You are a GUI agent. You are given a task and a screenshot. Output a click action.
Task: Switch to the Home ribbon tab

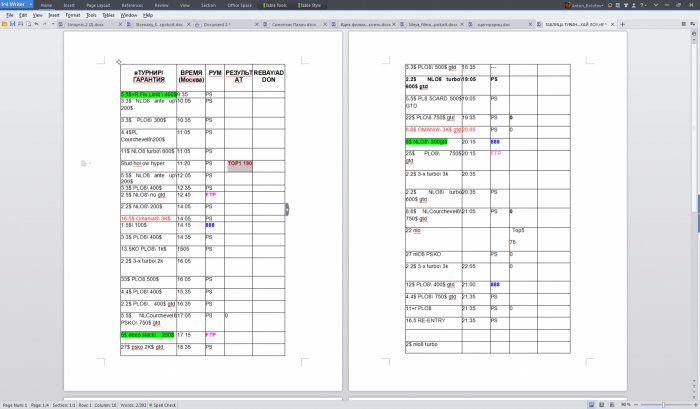point(46,5)
